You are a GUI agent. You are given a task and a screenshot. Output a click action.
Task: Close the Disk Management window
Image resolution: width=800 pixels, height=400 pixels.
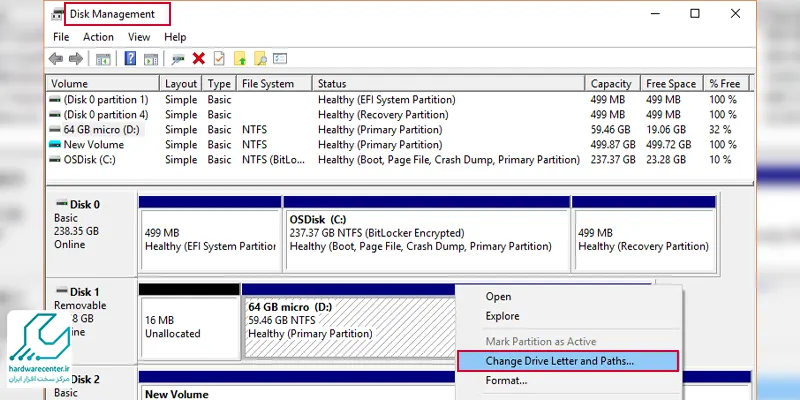tap(735, 14)
